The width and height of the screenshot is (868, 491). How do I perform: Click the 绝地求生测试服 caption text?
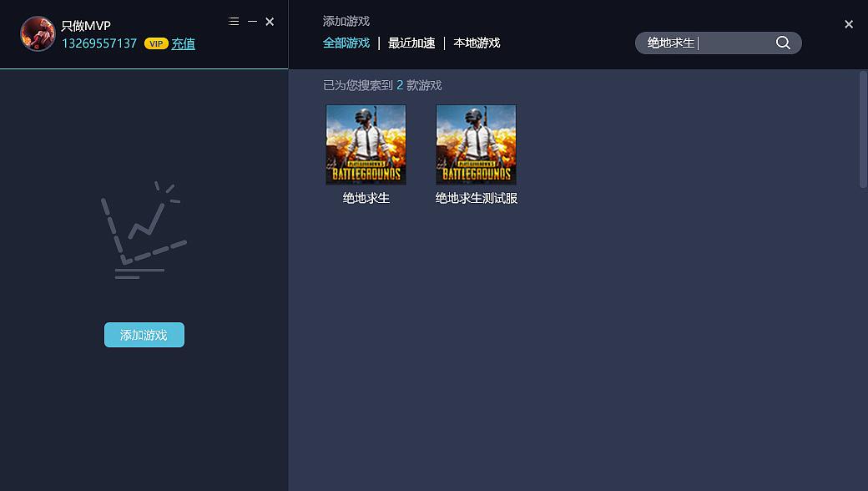pyautogui.click(x=476, y=198)
